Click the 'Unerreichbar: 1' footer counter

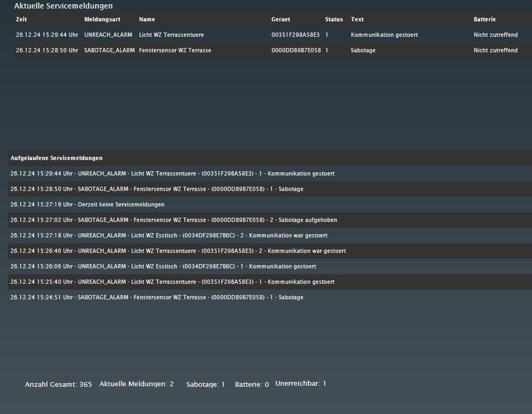coord(301,384)
